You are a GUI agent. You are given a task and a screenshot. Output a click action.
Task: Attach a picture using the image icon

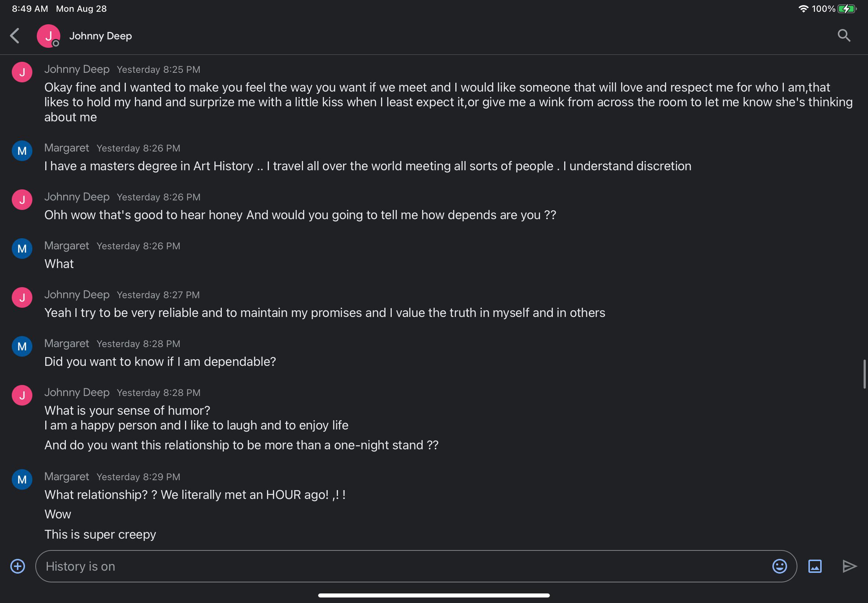coord(815,566)
